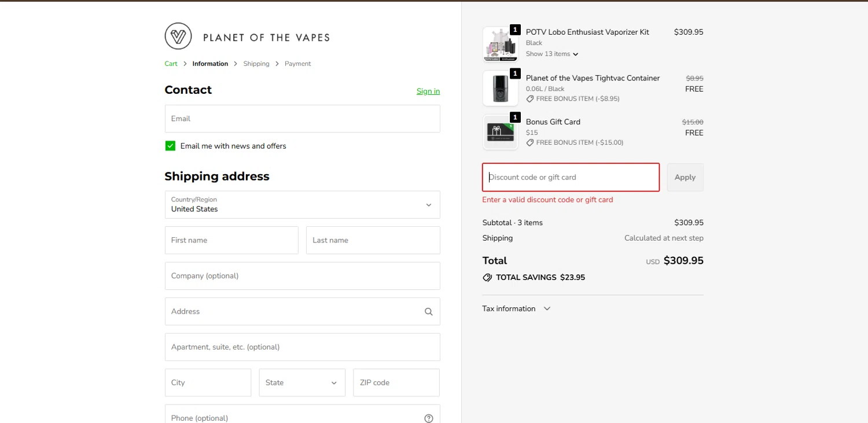Click quantity badge on Bonus Gift Card thumbnail
Viewport: 868px width, 423px height.
click(x=515, y=117)
